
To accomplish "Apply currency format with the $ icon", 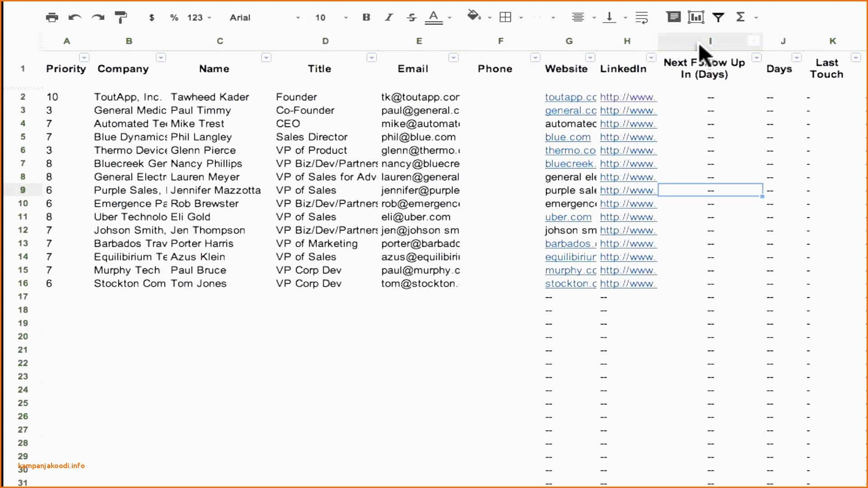I will pos(152,17).
